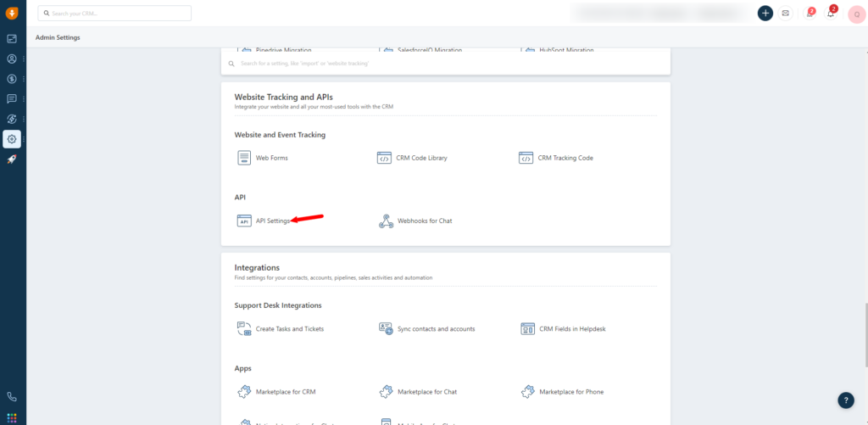Screen dimensions: 868x425
Task: Open the Conversations chat icon in sidebar
Action: click(12, 98)
